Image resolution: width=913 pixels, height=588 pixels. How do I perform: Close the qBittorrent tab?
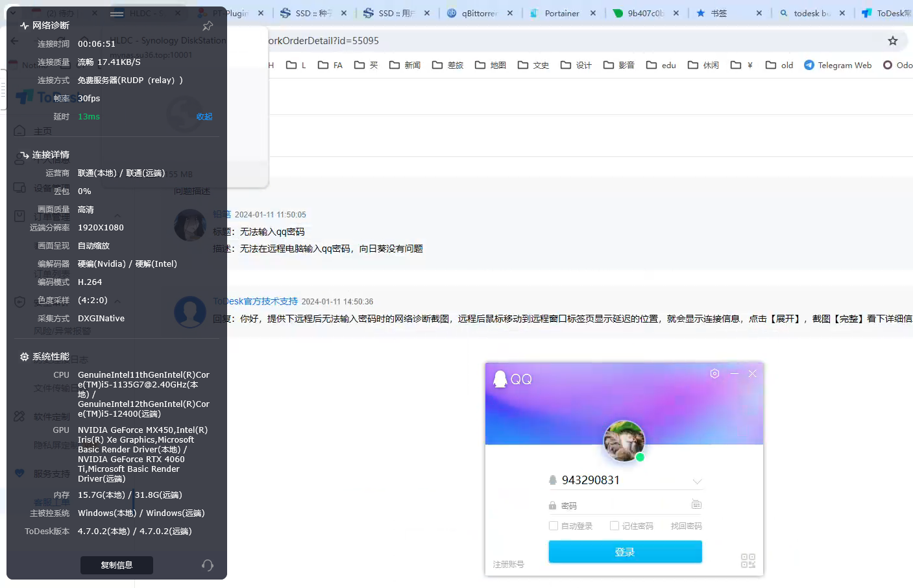click(510, 13)
